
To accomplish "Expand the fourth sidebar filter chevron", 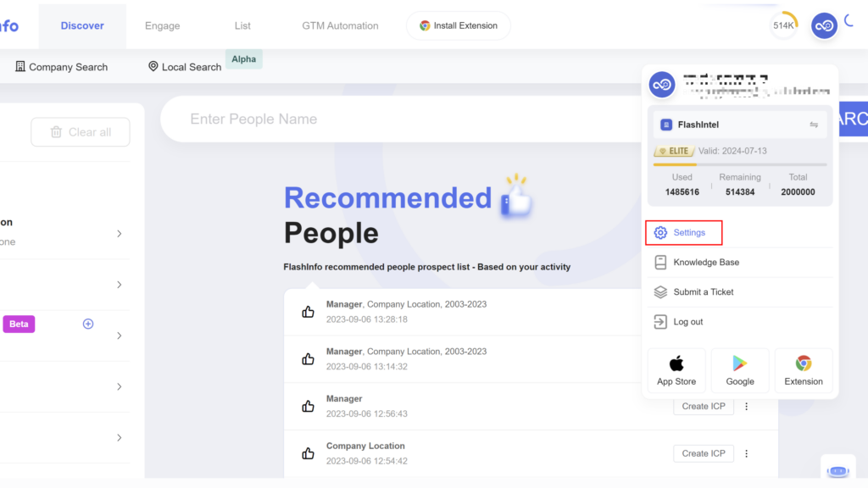I will click(x=119, y=386).
